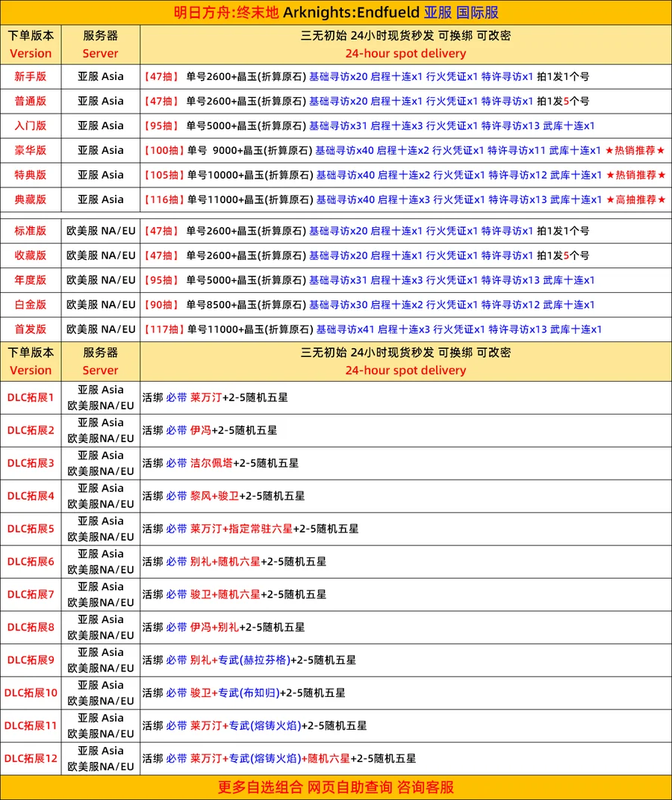Image resolution: width=672 pixels, height=800 pixels.
Task: Select the 标准版 version label
Action: coord(31,231)
